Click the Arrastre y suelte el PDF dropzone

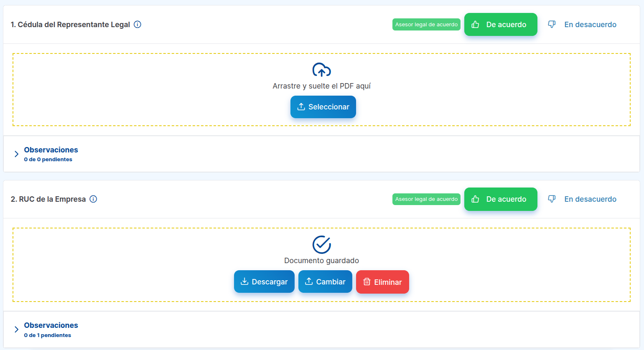point(167,89)
